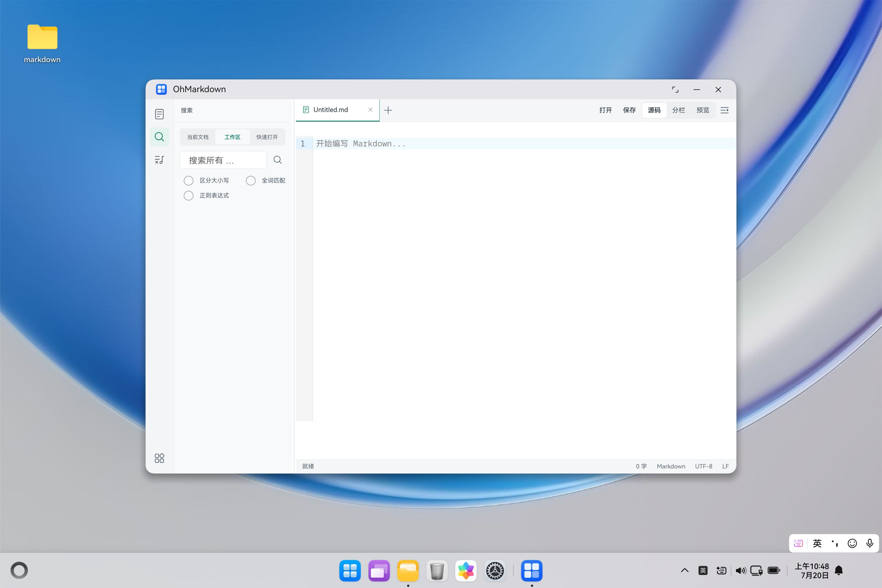Open the purple window manager dock icon
The height and width of the screenshot is (588, 882).
click(x=379, y=570)
